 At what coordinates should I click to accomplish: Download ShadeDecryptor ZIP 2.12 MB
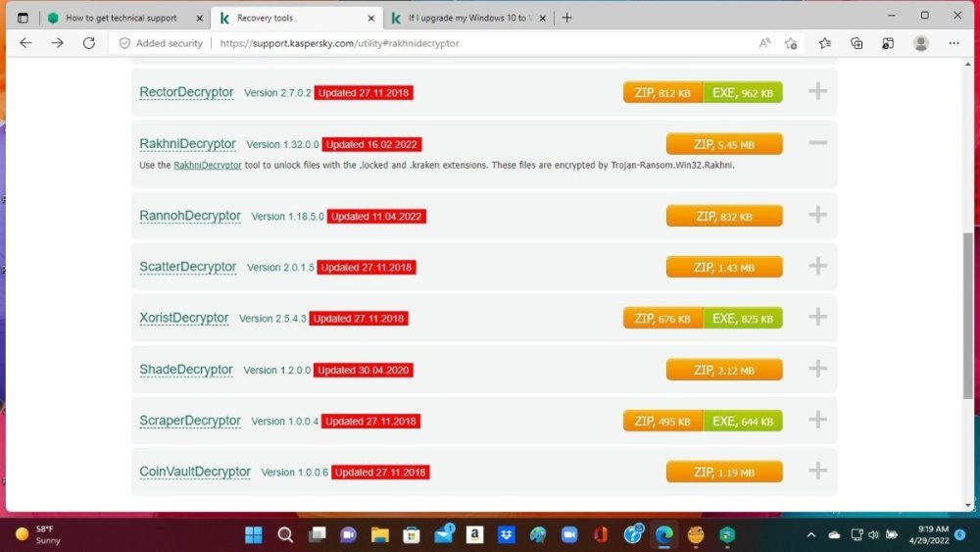click(x=724, y=370)
